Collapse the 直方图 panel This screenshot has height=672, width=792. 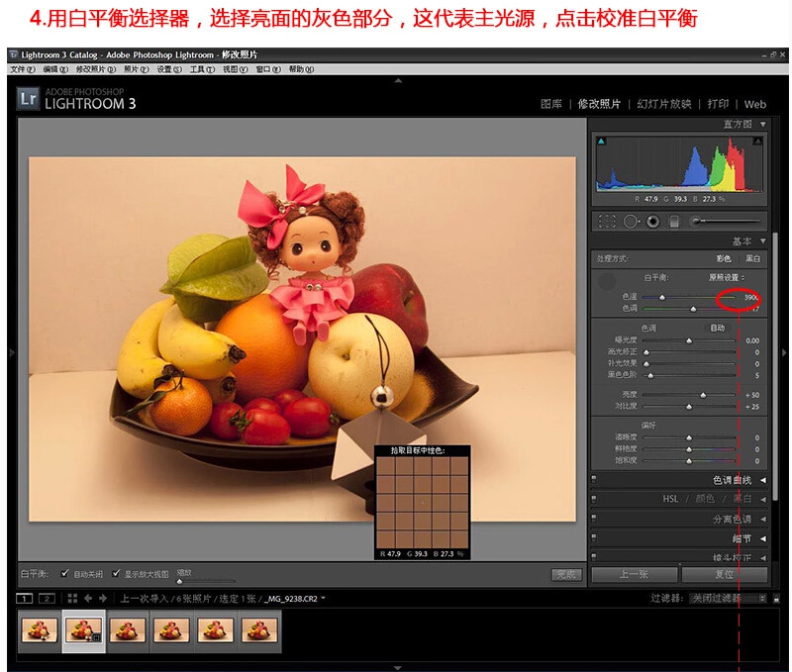(763, 124)
